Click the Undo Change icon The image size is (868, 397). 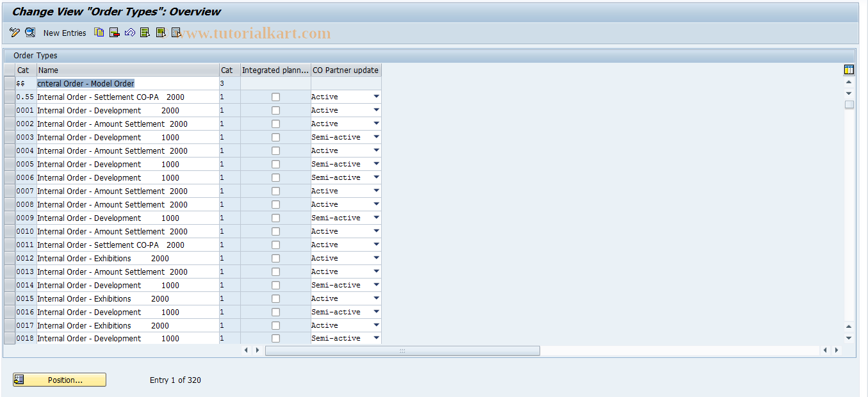pyautogui.click(x=130, y=33)
